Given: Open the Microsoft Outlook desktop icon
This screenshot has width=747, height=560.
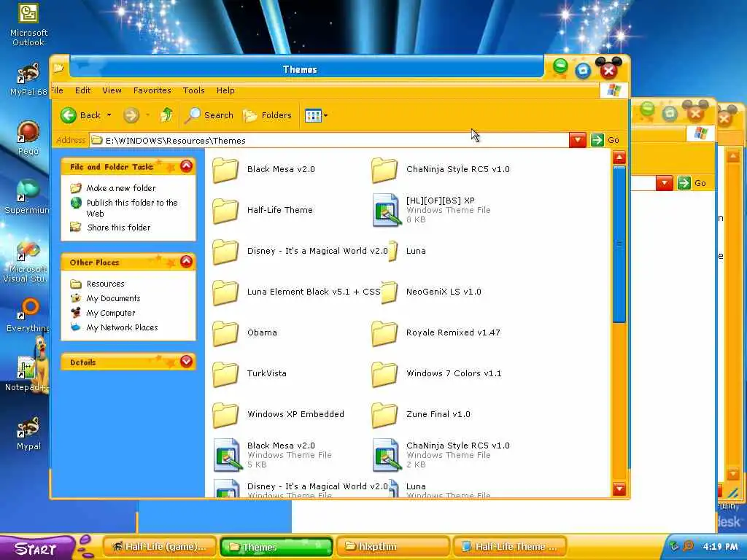Looking at the screenshot, I should coord(28,24).
